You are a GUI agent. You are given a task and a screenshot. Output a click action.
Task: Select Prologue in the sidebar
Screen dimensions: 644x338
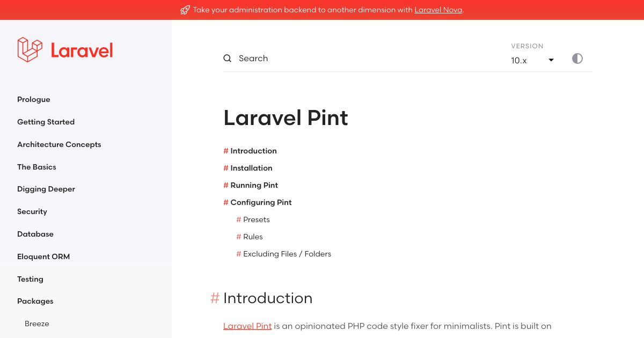point(33,99)
